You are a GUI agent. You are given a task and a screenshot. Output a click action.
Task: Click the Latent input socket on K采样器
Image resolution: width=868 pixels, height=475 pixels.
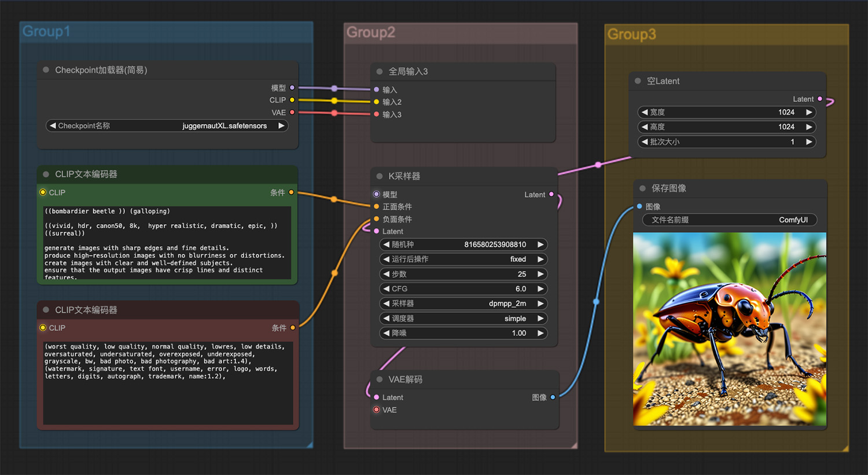pyautogui.click(x=377, y=231)
